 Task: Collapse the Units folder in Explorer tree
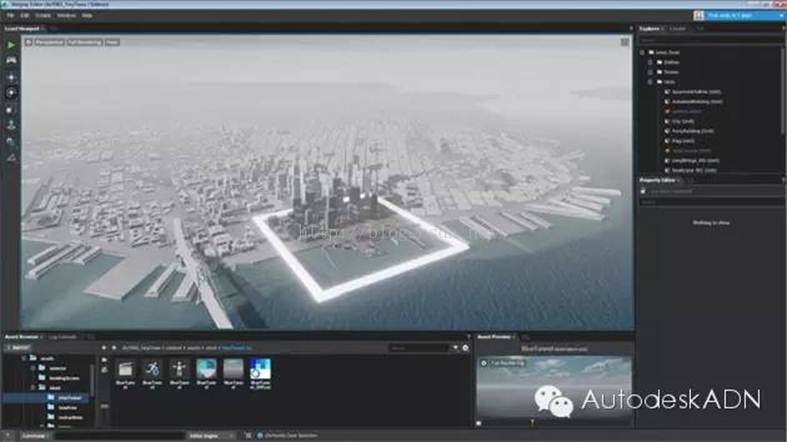pyautogui.click(x=651, y=81)
